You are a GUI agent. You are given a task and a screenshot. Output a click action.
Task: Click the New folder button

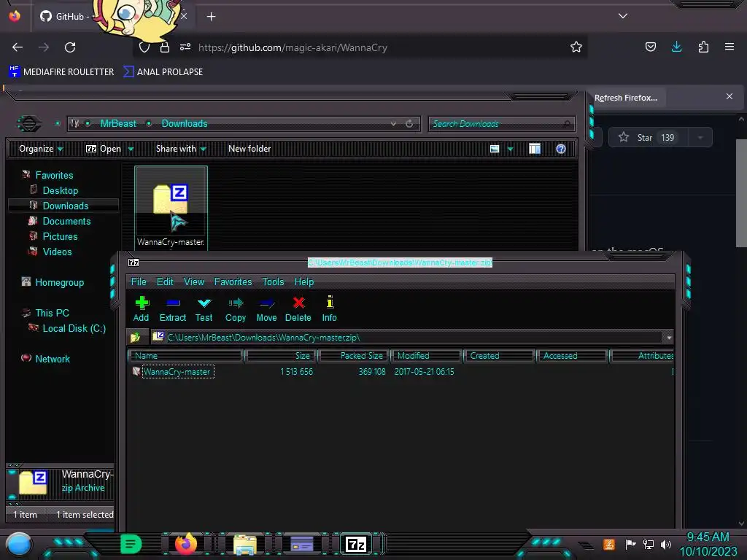(249, 149)
